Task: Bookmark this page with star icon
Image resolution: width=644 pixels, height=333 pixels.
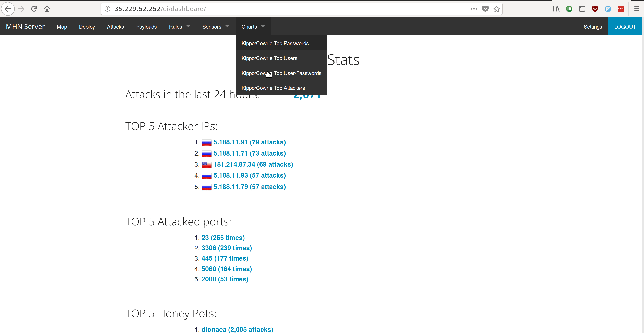Action: 496,9
